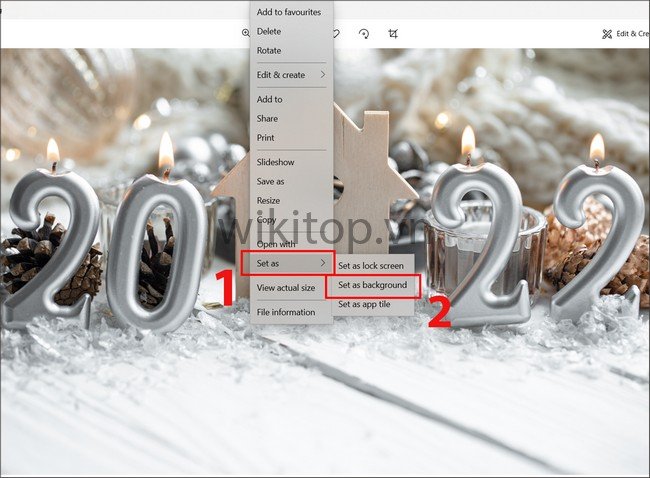Expand the Edit & create submenu
The height and width of the screenshot is (478, 650).
pos(291,75)
